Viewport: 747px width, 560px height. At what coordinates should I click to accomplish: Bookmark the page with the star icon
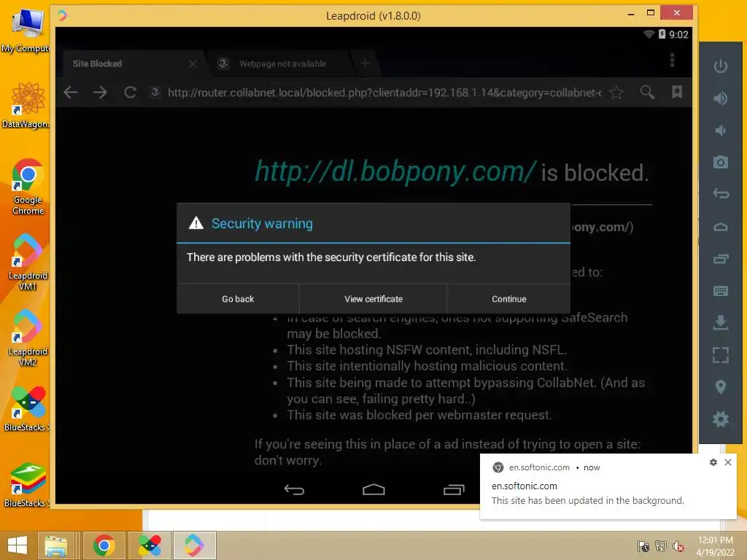tap(616, 93)
